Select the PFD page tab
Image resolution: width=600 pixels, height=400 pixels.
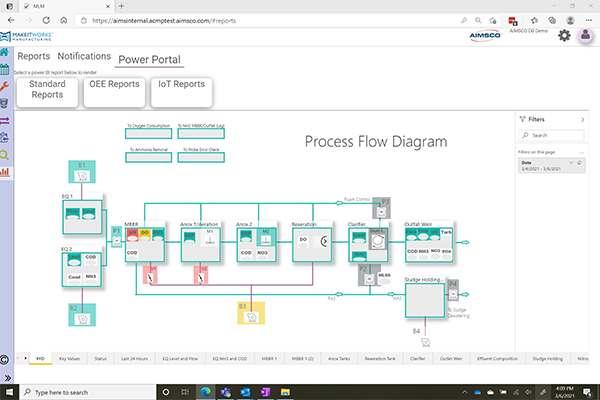coord(40,359)
